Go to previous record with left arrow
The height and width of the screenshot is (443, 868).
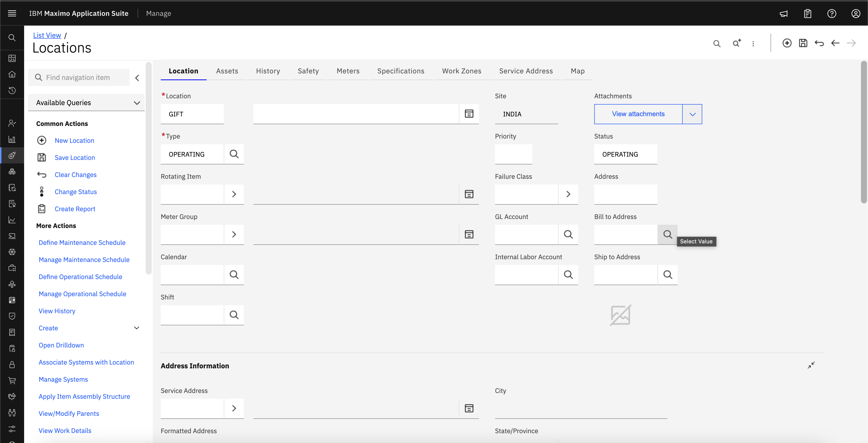click(x=835, y=43)
